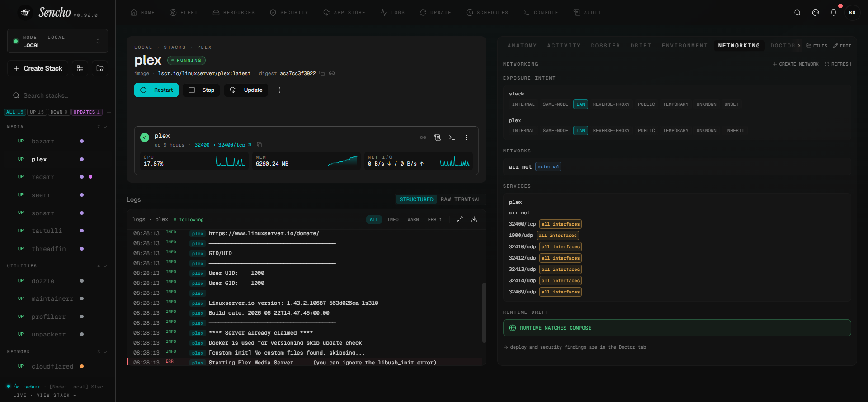Click the Refresh networking icon button
Viewport: 868px width, 402px height.
838,64
